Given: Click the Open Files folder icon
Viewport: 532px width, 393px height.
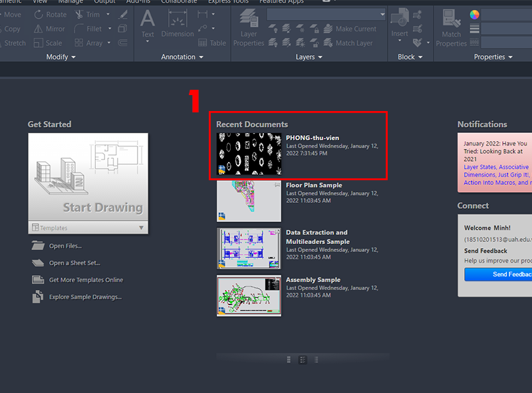Looking at the screenshot, I should click(x=37, y=246).
